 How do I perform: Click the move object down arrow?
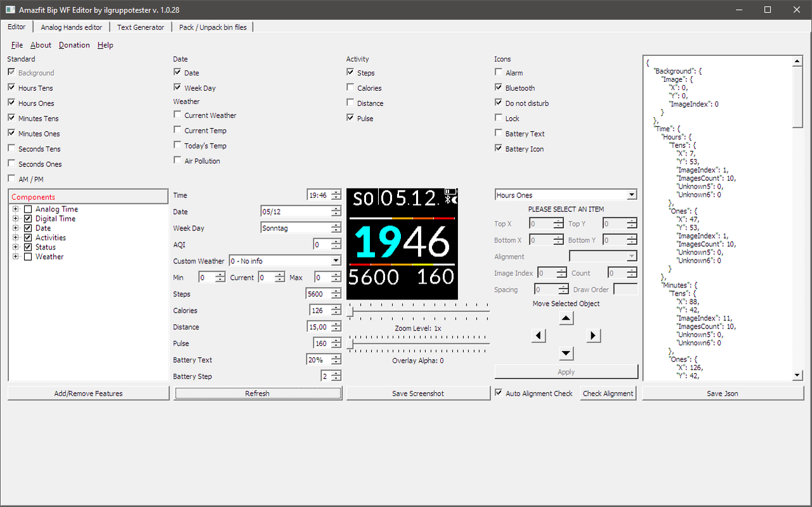[x=566, y=353]
